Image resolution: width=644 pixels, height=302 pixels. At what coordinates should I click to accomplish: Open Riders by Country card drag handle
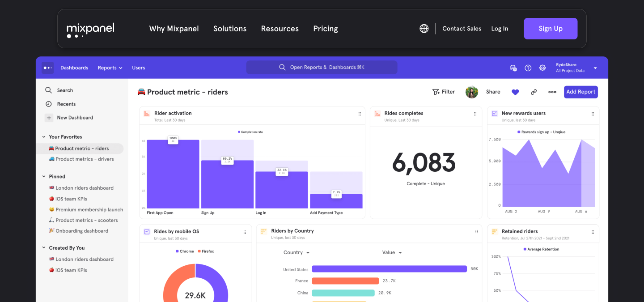[477, 232]
